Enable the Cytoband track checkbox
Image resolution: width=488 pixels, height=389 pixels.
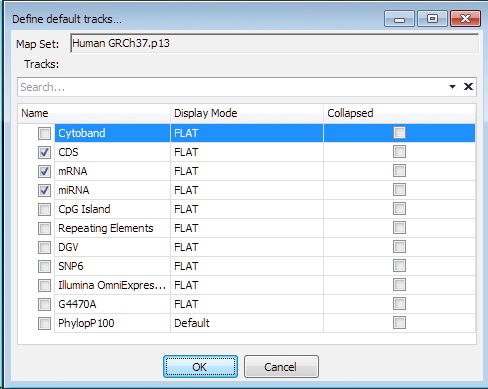[44, 134]
